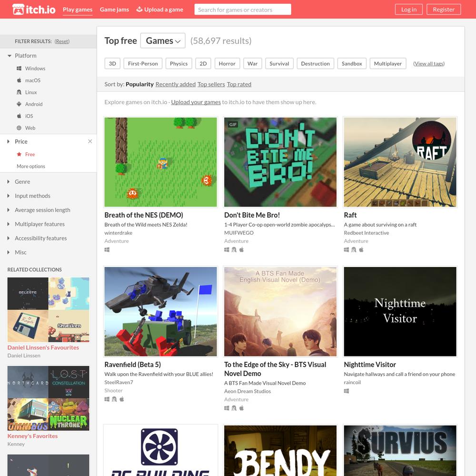Click Upload your games link
The image size is (476, 476).
196,102
